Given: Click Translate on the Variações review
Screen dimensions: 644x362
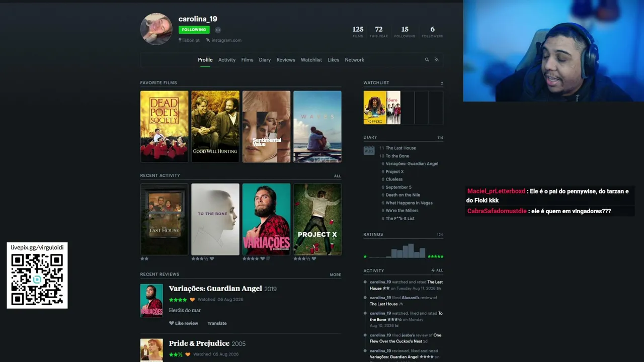Looking at the screenshot, I should 217,323.
